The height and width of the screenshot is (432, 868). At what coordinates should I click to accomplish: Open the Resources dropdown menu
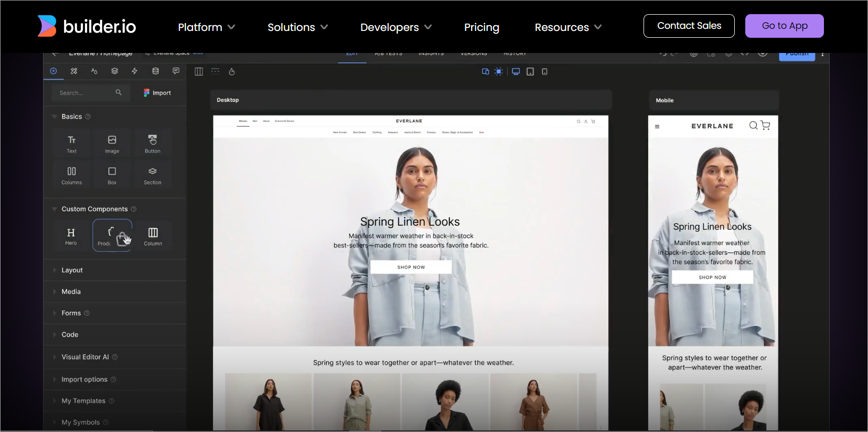[x=569, y=27]
